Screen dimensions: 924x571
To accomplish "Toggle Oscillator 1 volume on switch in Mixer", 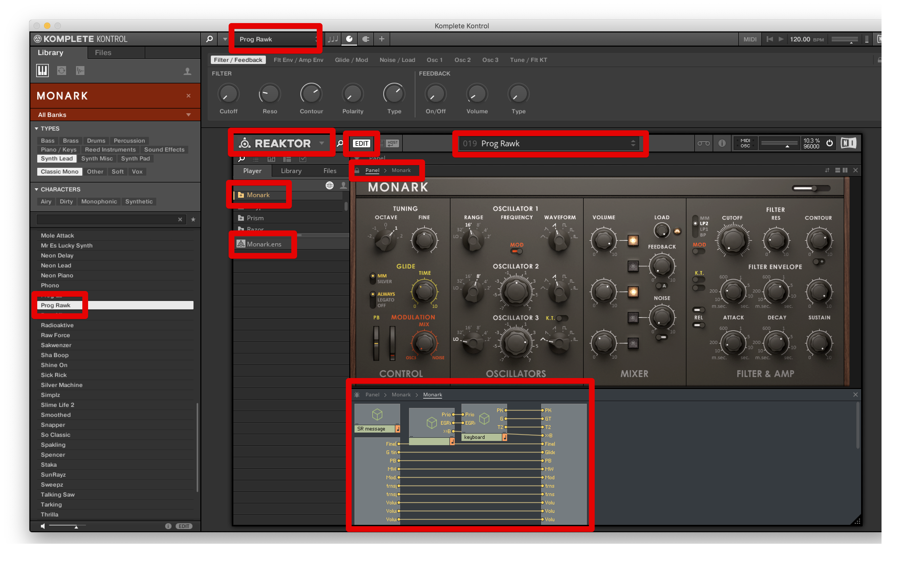I will point(633,241).
